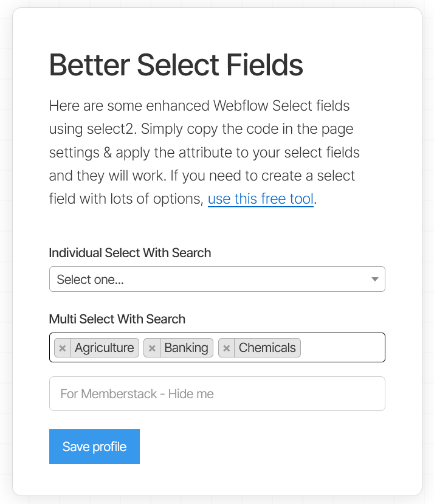Remove the Agriculture tag with its x icon
Viewport: 434px width, 504px height.
click(63, 348)
